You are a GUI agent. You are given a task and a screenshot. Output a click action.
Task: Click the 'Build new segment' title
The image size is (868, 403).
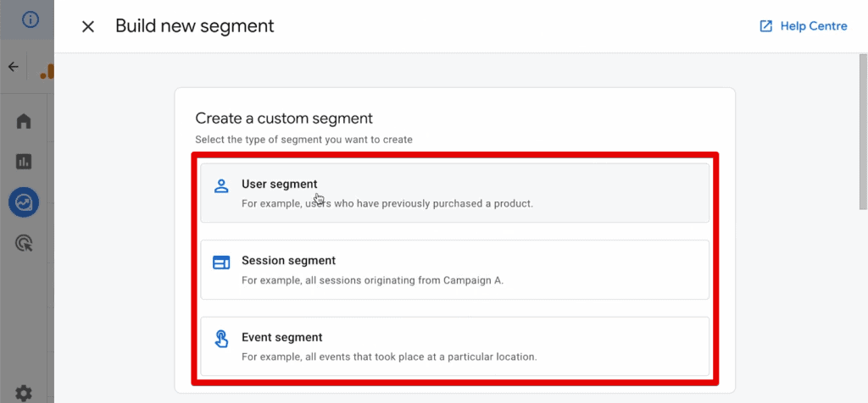[x=195, y=26]
